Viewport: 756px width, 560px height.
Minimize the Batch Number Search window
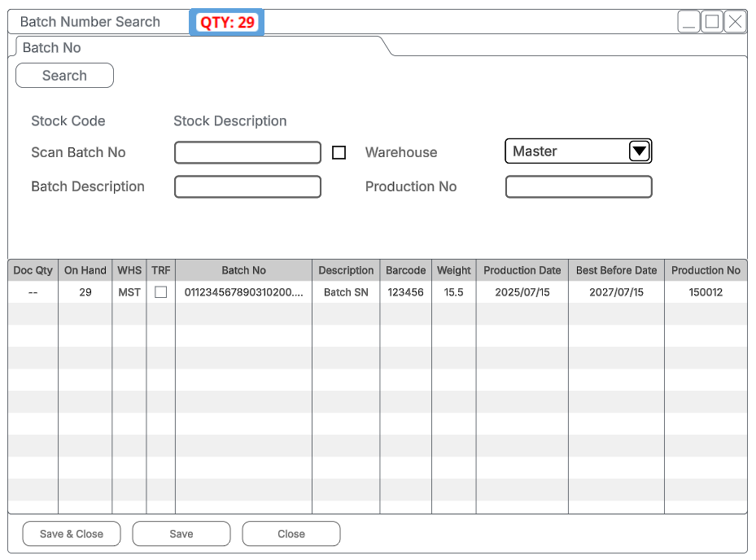click(688, 22)
